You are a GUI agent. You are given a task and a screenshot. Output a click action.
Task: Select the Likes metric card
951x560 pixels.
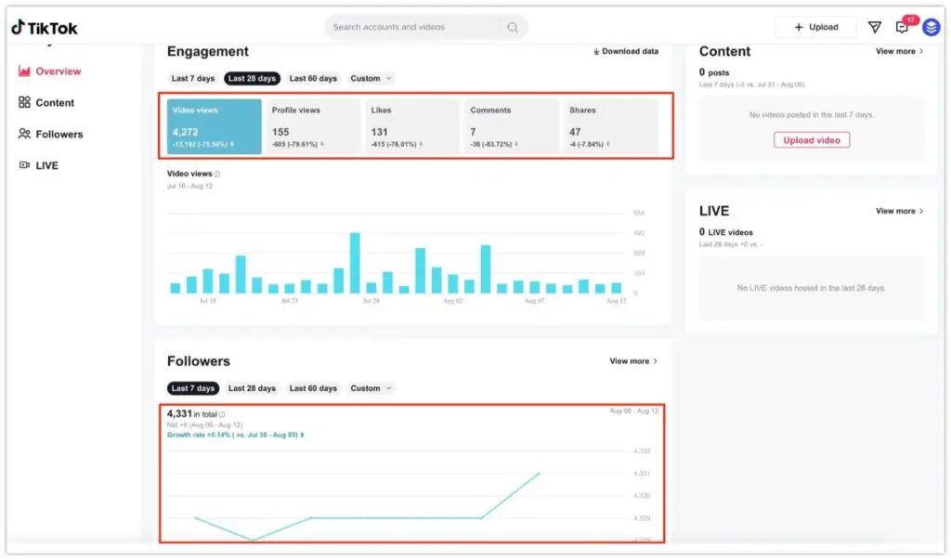pos(412,126)
